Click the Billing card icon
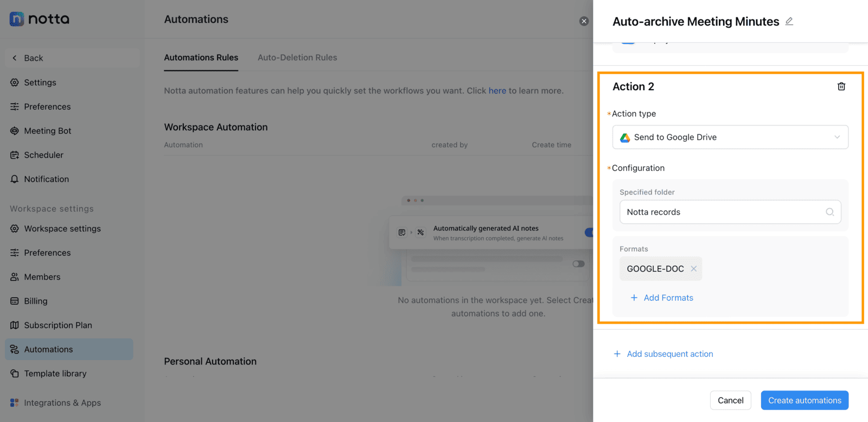This screenshot has height=422, width=868. tap(15, 301)
